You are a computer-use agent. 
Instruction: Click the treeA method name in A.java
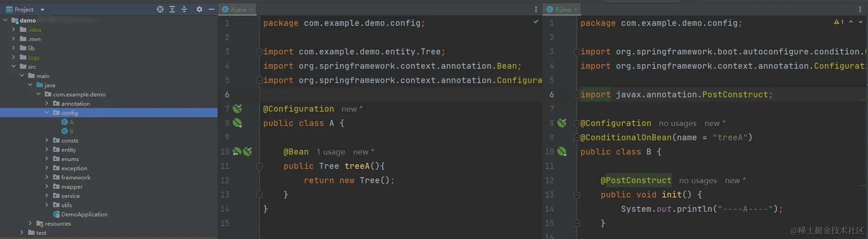pyautogui.click(x=357, y=166)
